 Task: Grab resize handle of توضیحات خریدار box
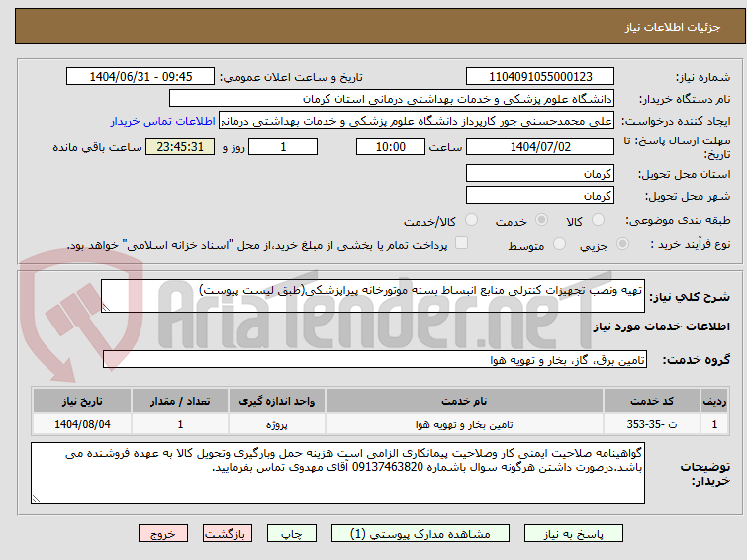point(36,499)
